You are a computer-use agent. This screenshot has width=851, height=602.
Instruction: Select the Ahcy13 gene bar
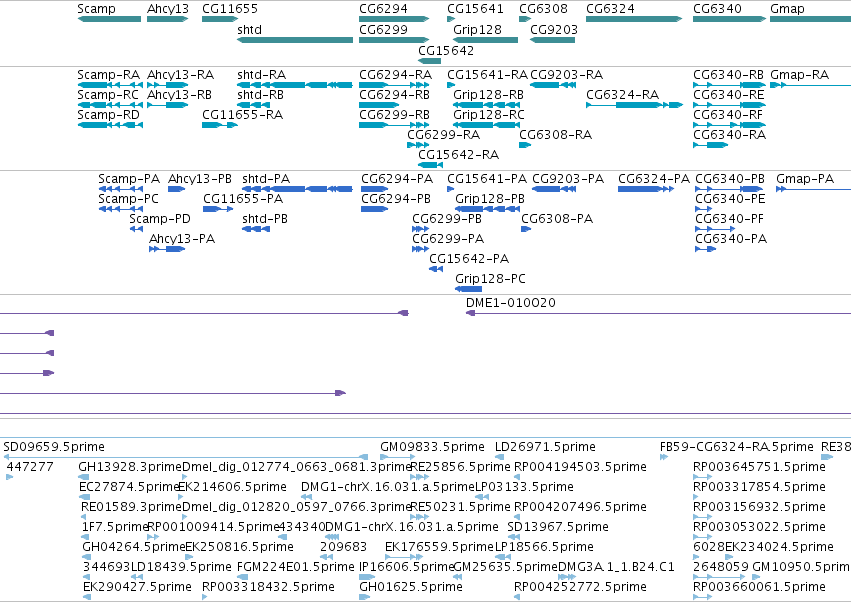coord(168,19)
